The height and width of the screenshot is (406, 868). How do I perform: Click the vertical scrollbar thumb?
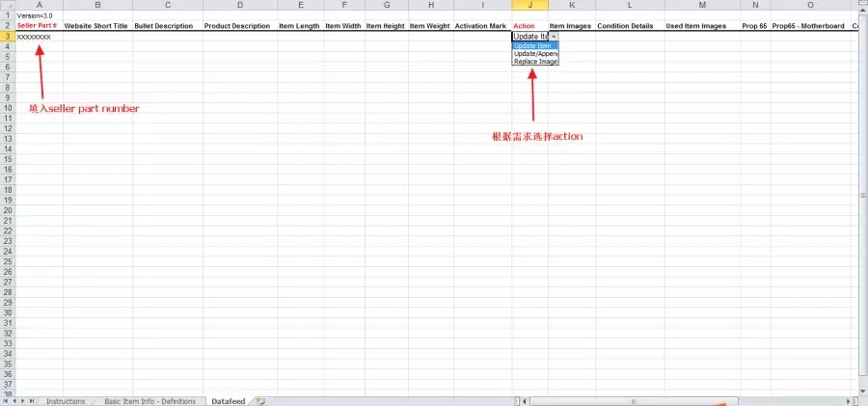863,195
